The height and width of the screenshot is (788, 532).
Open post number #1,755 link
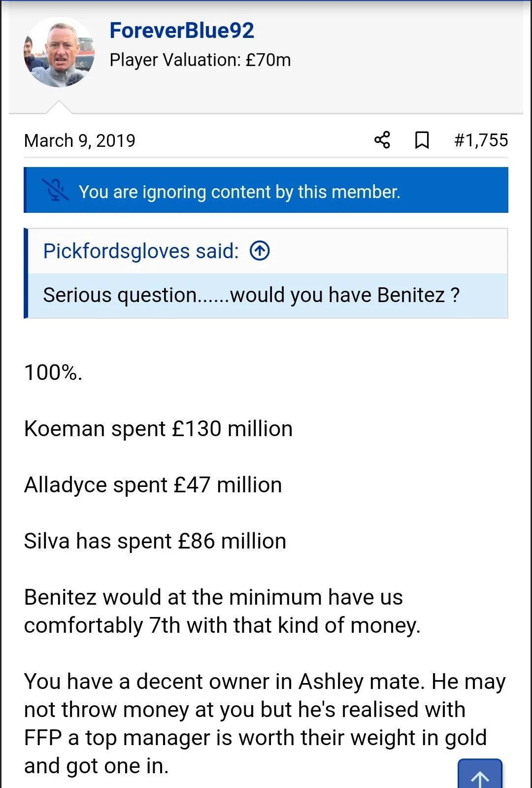[481, 140]
